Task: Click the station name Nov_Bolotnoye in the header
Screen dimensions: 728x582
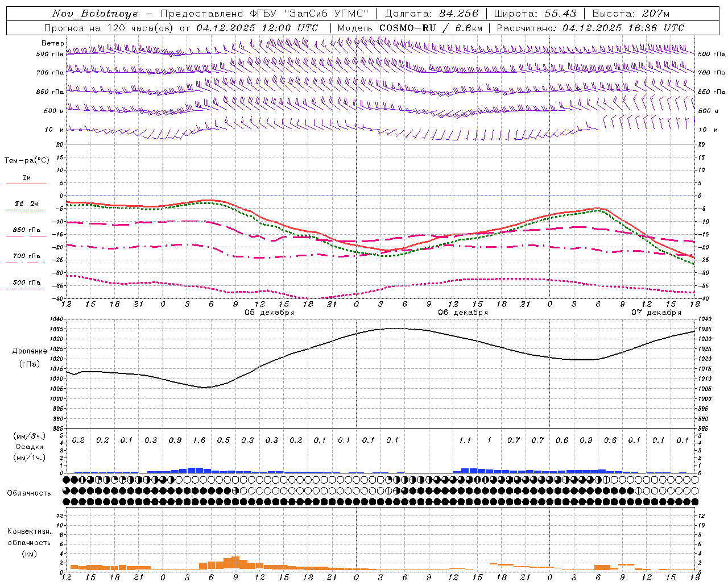Action: coord(95,14)
